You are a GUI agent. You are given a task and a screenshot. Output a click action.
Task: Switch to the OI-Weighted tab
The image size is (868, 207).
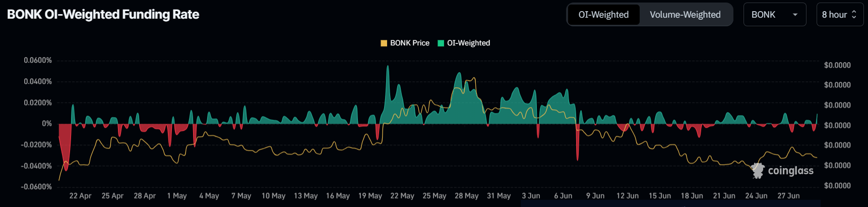coord(603,15)
